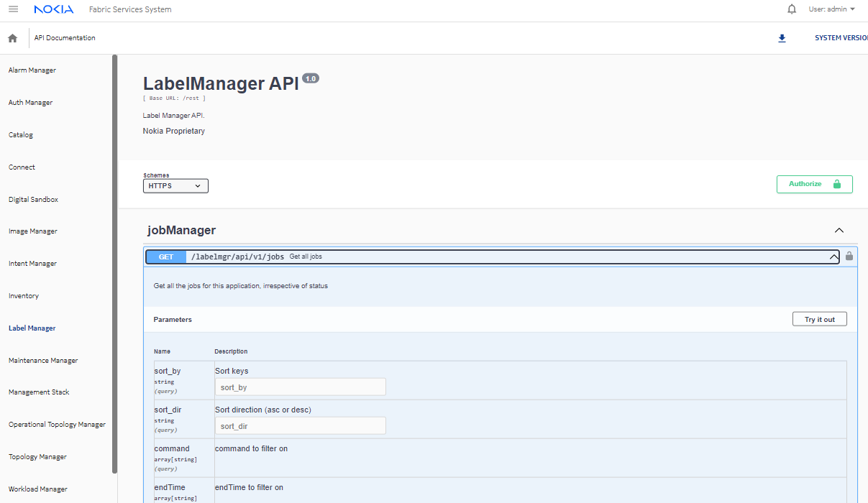868x503 pixels.
Task: Select Management Stack in the sidebar
Action: click(39, 392)
